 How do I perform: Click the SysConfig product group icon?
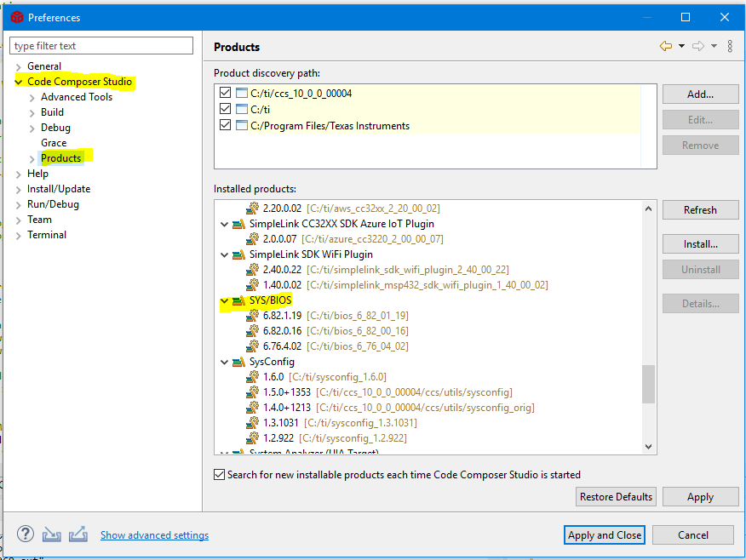[x=238, y=362]
